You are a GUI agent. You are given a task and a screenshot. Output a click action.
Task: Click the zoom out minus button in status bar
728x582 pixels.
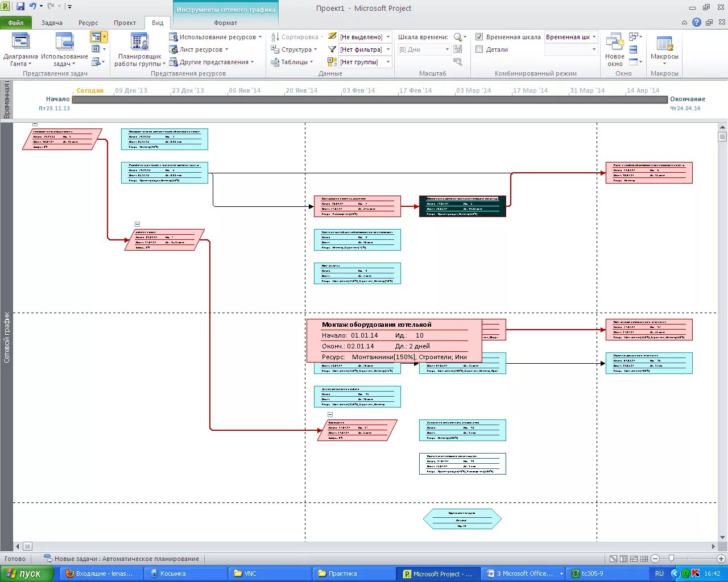pos(655,559)
